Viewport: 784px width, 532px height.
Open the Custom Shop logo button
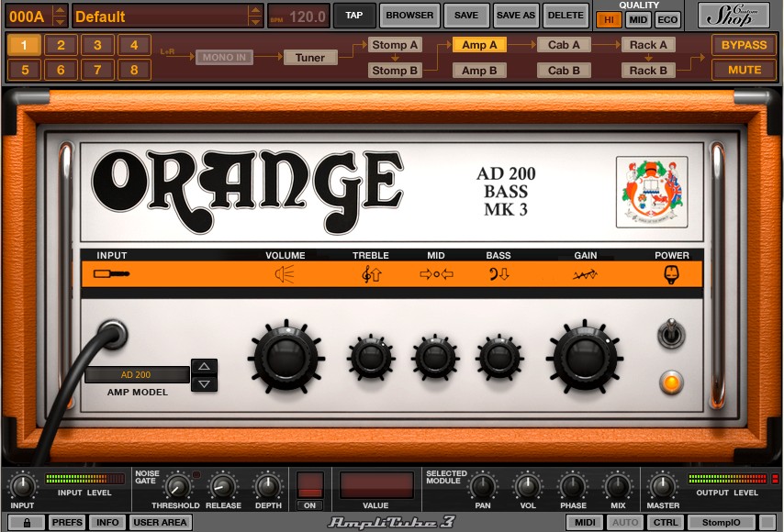point(734,16)
